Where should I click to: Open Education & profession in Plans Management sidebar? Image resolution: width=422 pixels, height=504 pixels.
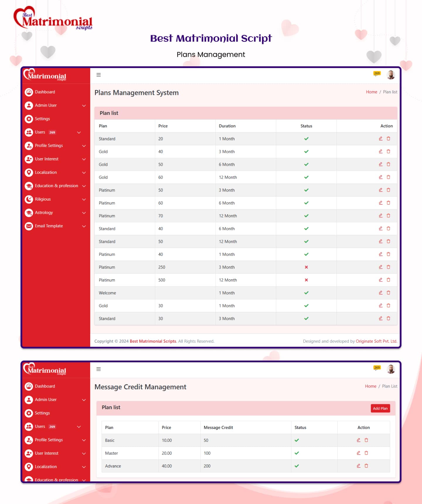click(x=56, y=186)
